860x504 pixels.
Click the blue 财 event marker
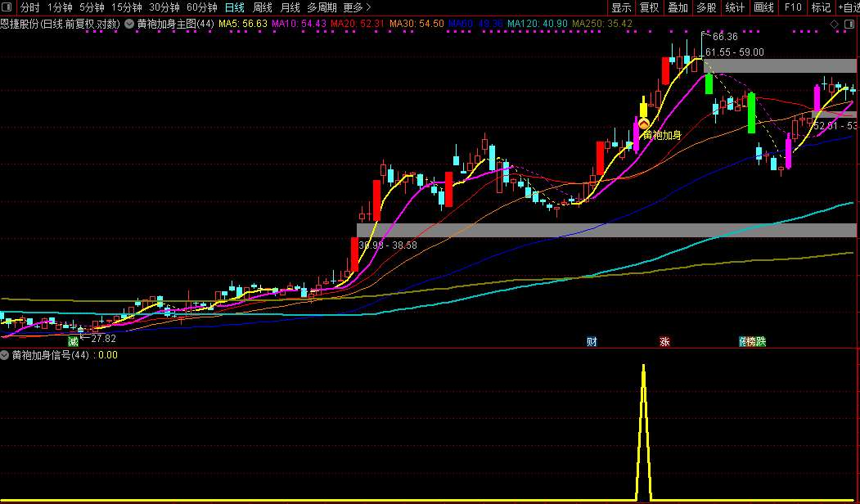pos(592,342)
